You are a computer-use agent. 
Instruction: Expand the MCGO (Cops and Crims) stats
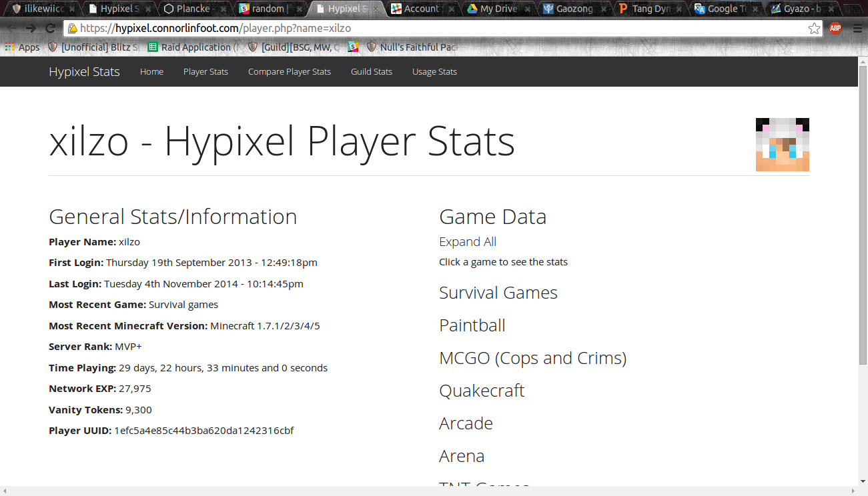[532, 358]
